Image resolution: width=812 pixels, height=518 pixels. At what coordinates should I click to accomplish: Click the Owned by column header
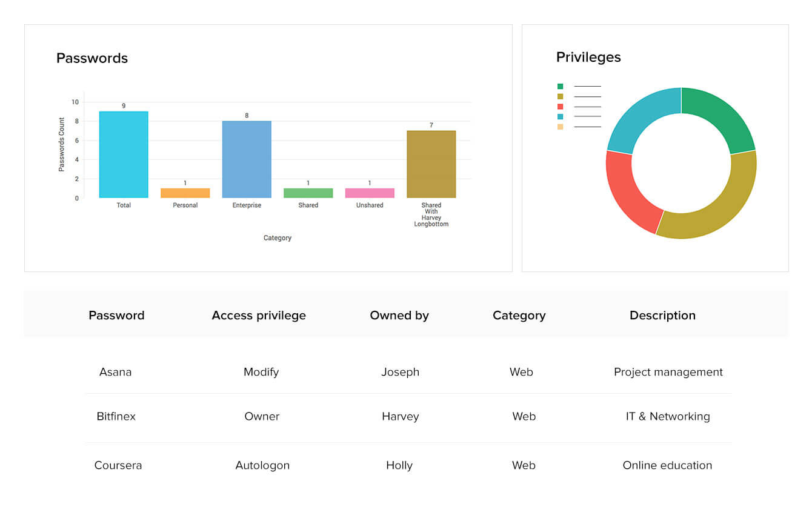pos(399,316)
